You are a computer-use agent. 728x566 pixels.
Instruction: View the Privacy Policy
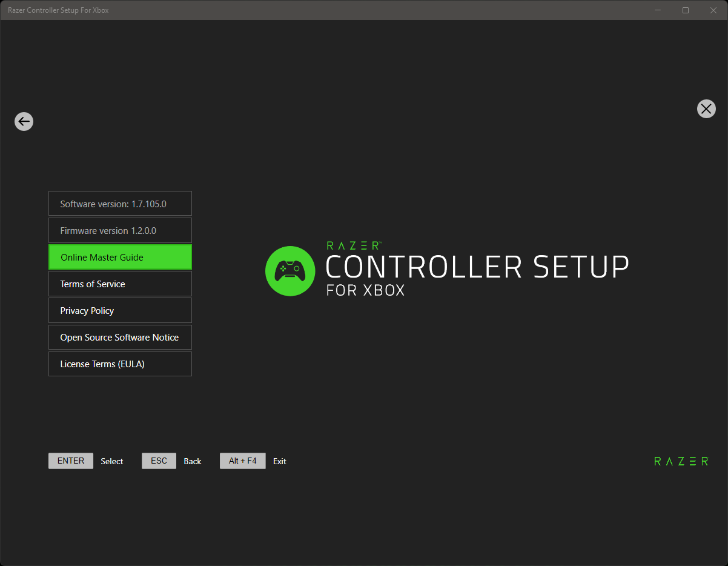coord(120,310)
